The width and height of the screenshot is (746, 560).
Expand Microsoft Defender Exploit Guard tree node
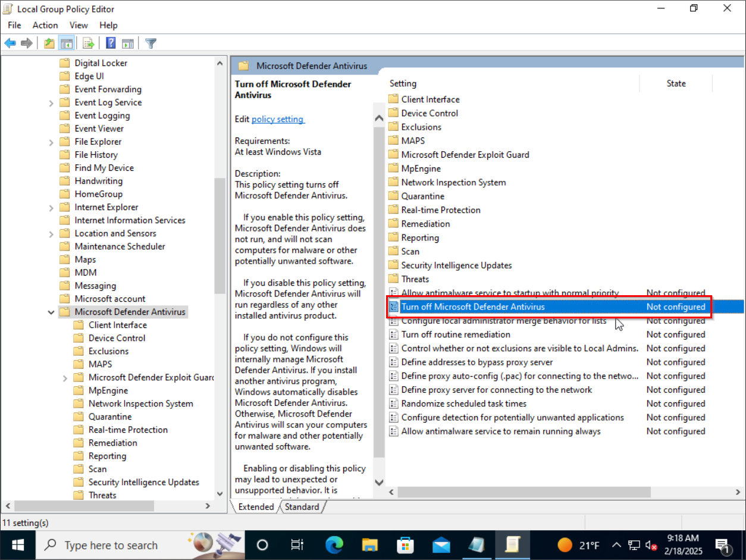(65, 378)
